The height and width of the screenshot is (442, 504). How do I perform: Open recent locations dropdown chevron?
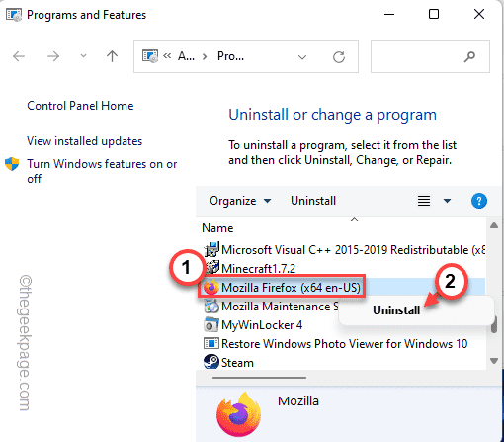pyautogui.click(x=83, y=56)
